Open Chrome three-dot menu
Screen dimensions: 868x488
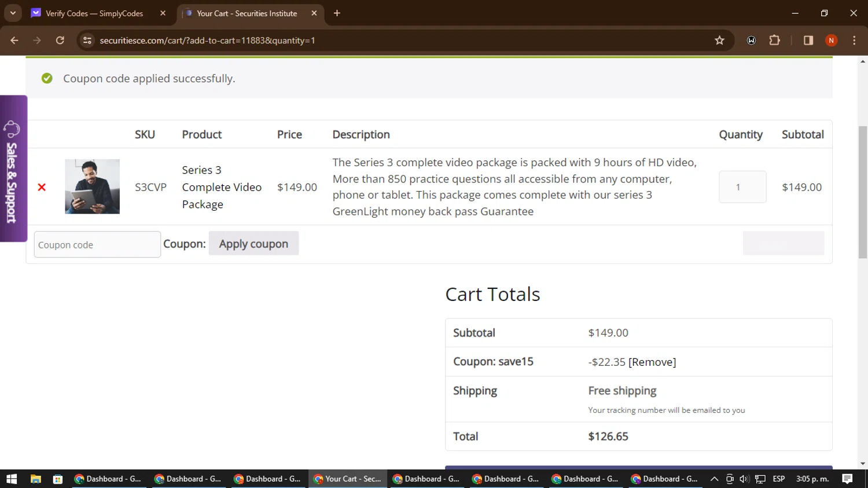click(x=854, y=41)
